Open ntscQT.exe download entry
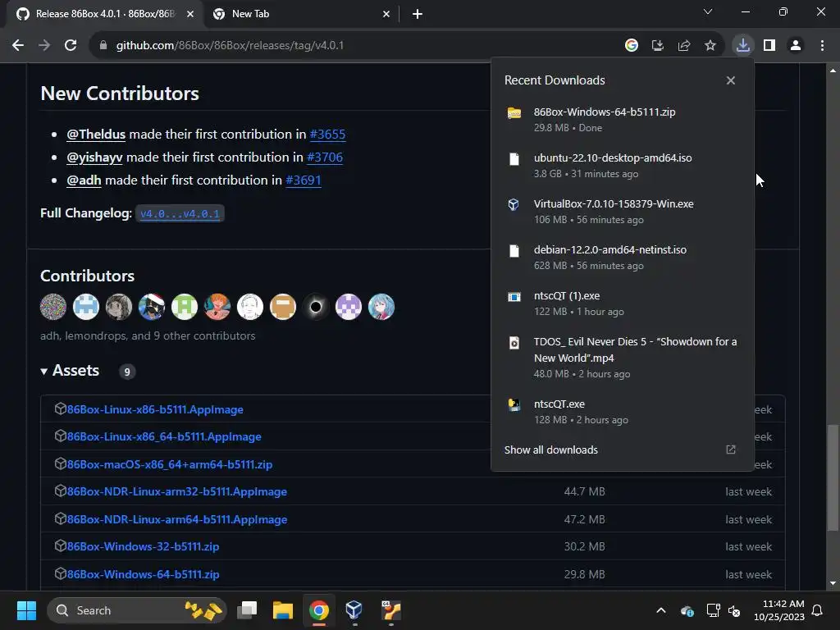This screenshot has width=840, height=630. 623,412
